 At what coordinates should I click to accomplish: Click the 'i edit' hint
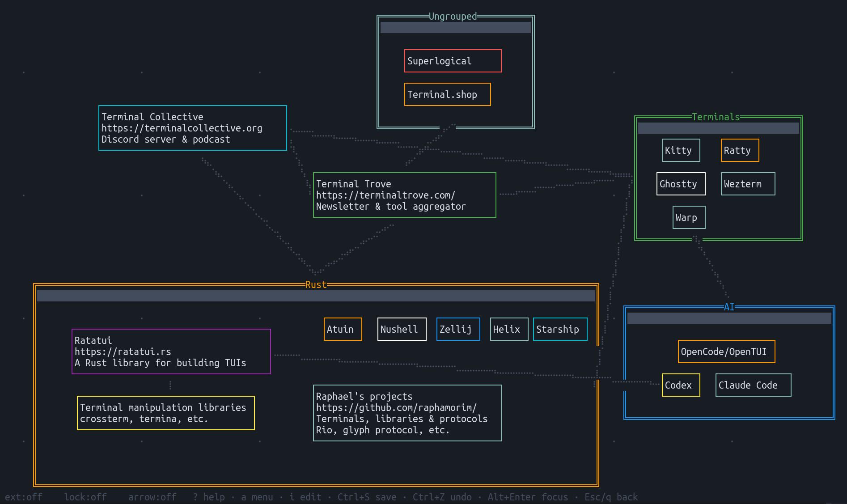(x=305, y=497)
